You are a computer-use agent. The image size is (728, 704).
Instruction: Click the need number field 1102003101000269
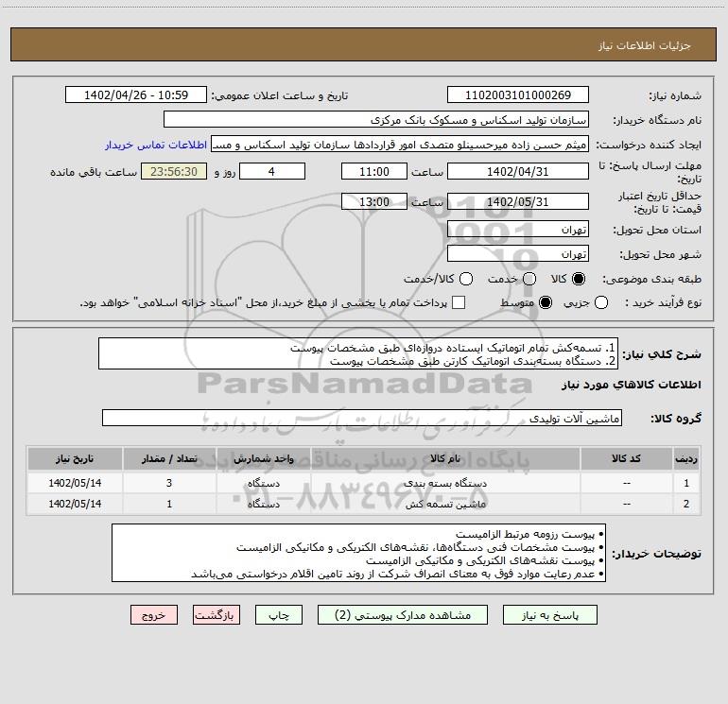pos(518,95)
